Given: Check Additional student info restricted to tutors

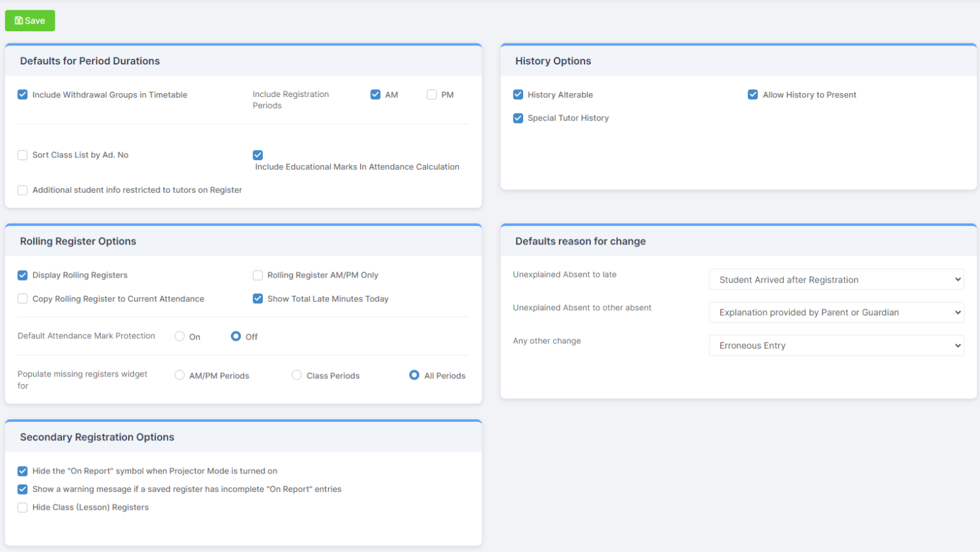Looking at the screenshot, I should pos(22,190).
